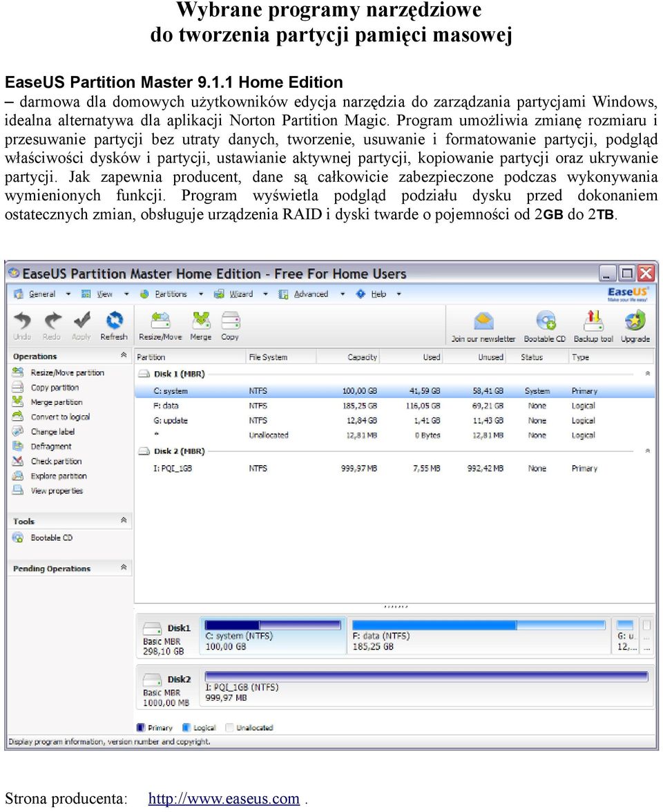This screenshot has width=663, height=812.
Task: Open the Wizard menu
Action: tap(241, 294)
